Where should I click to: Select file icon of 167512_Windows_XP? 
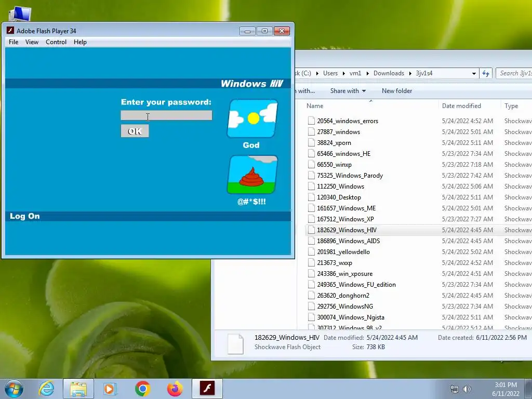[x=311, y=219]
